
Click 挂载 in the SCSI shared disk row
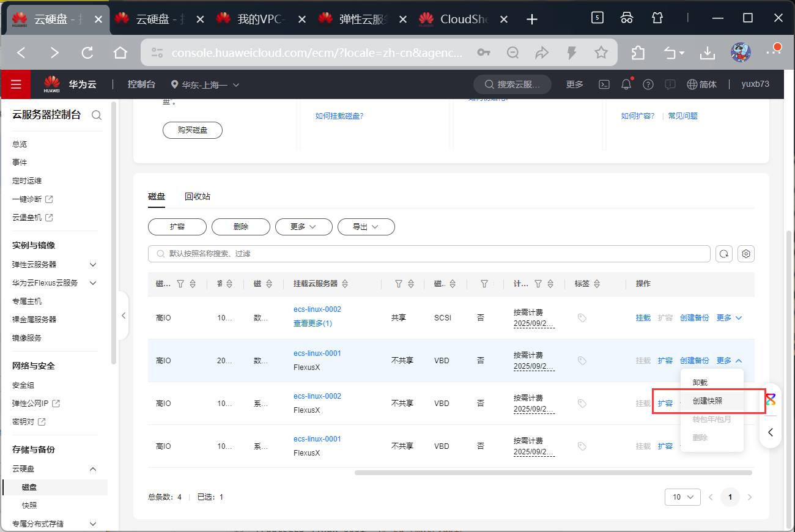click(643, 318)
